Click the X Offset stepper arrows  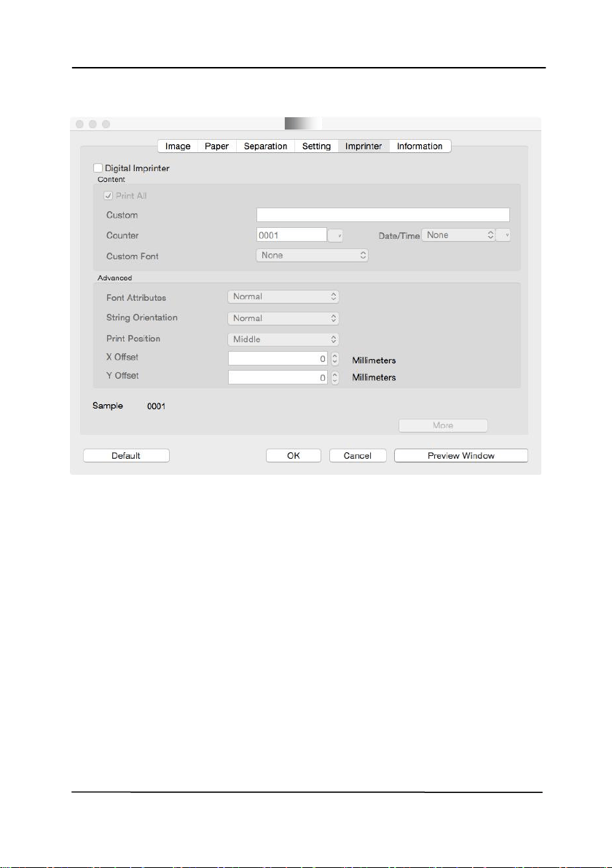(x=334, y=359)
